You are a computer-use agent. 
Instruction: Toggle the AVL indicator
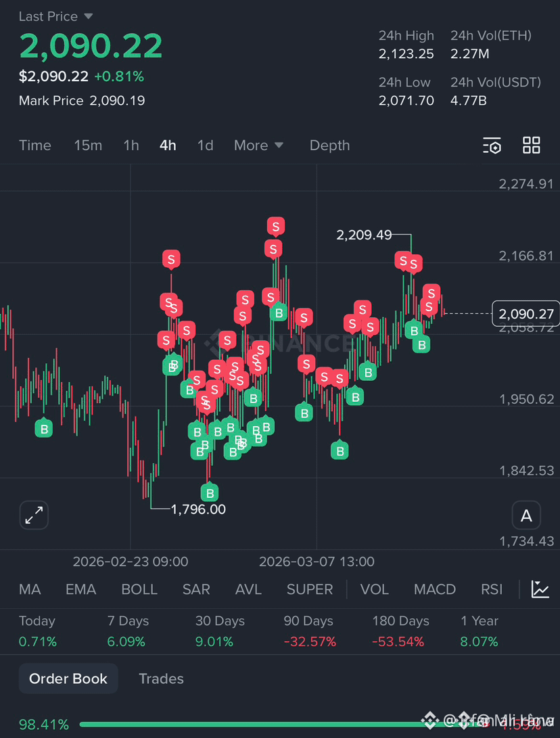[x=248, y=589]
